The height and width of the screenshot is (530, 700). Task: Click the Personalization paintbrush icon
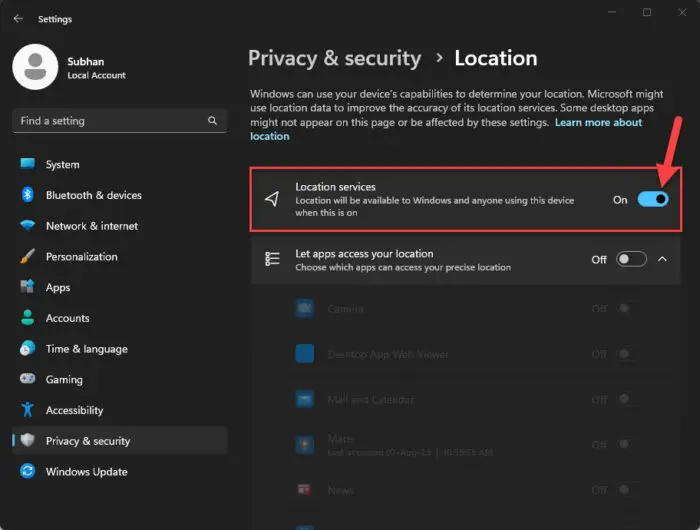tap(27, 256)
